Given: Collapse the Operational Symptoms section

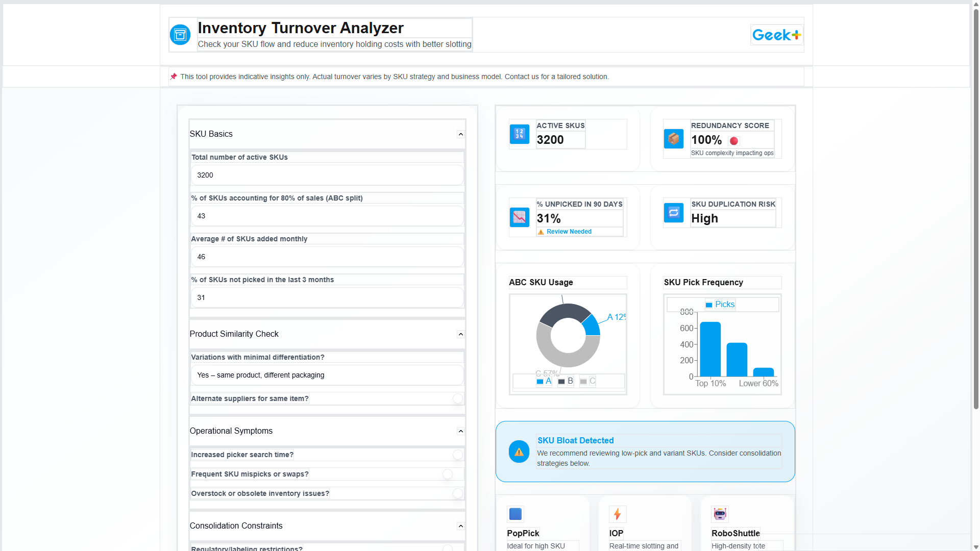Looking at the screenshot, I should (460, 431).
